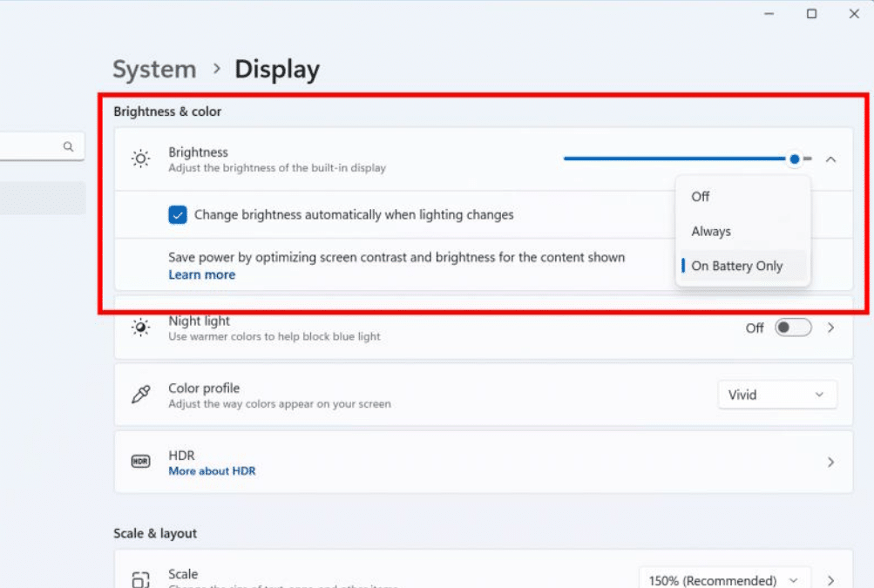Open HDR settings chevron arrow
The height and width of the screenshot is (588, 874).
830,462
